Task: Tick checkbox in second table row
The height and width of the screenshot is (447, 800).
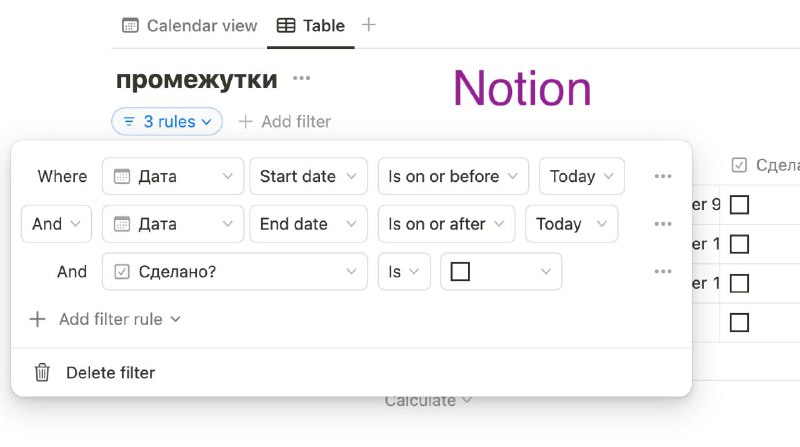Action: click(x=739, y=244)
